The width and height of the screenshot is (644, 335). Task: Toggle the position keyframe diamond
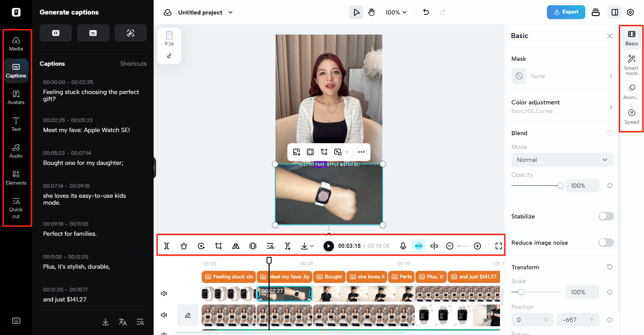(x=610, y=320)
